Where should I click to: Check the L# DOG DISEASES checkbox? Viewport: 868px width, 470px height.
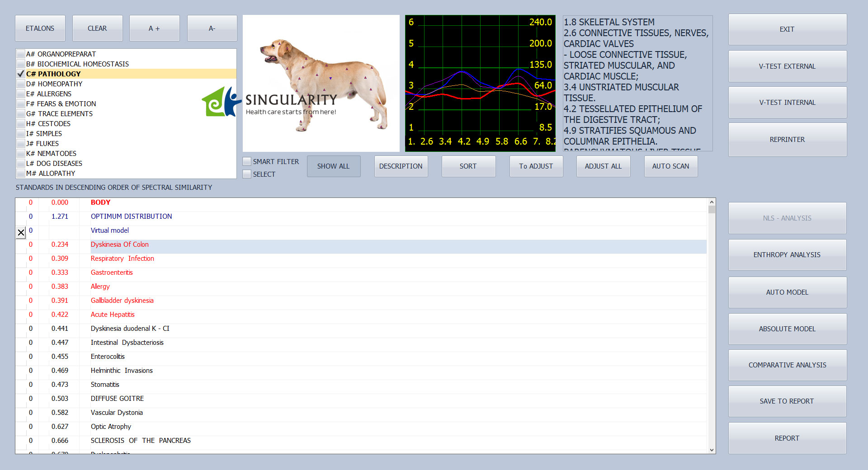pyautogui.click(x=21, y=163)
